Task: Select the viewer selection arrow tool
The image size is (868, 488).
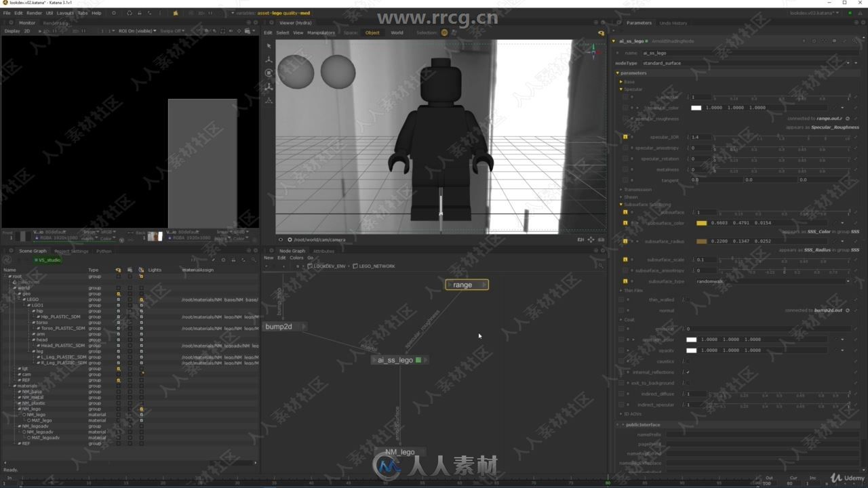Action: click(x=269, y=45)
